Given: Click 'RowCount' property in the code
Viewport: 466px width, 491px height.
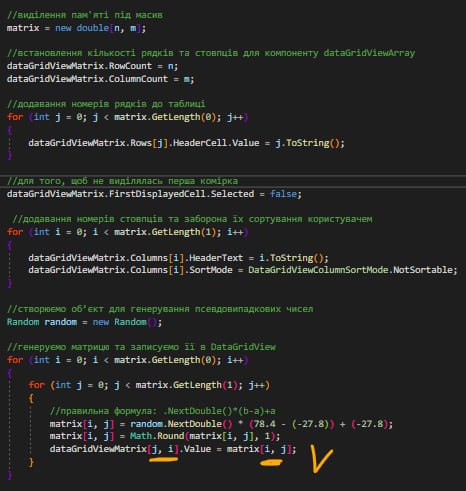Looking at the screenshot, I should pyautogui.click(x=130, y=66).
